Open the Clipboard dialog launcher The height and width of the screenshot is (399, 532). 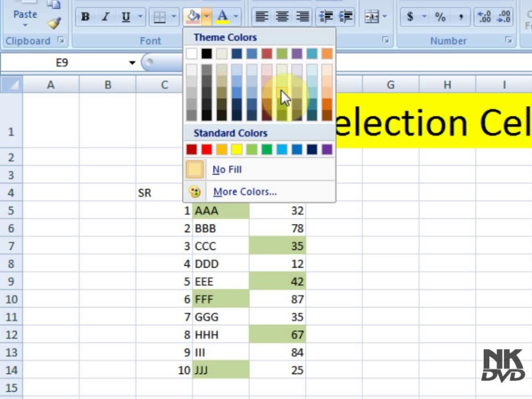pyautogui.click(x=61, y=40)
